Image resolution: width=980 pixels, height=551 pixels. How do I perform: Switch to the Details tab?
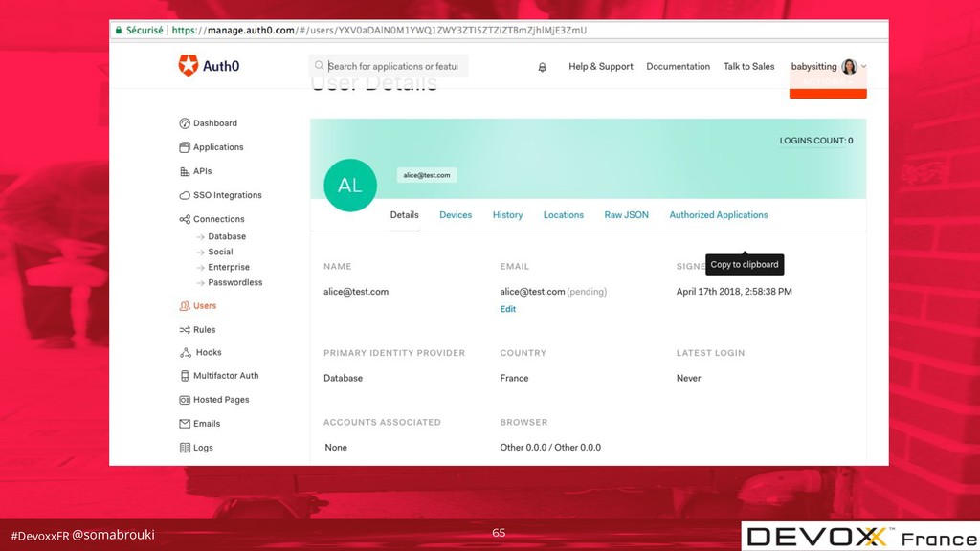pyautogui.click(x=405, y=215)
